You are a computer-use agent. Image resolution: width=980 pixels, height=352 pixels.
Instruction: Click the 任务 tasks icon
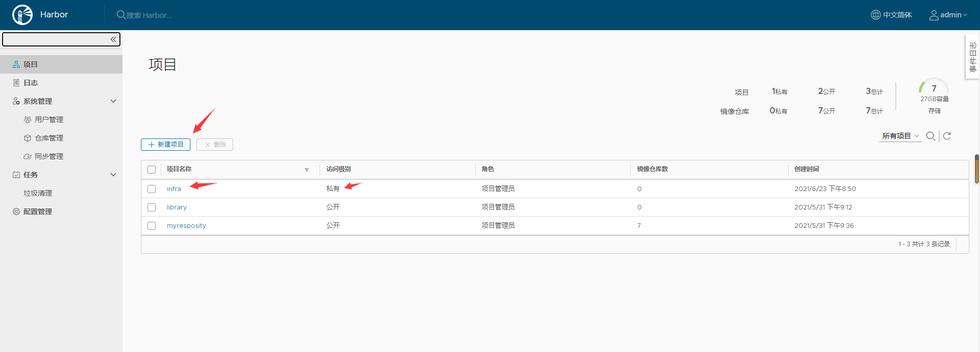point(16,175)
